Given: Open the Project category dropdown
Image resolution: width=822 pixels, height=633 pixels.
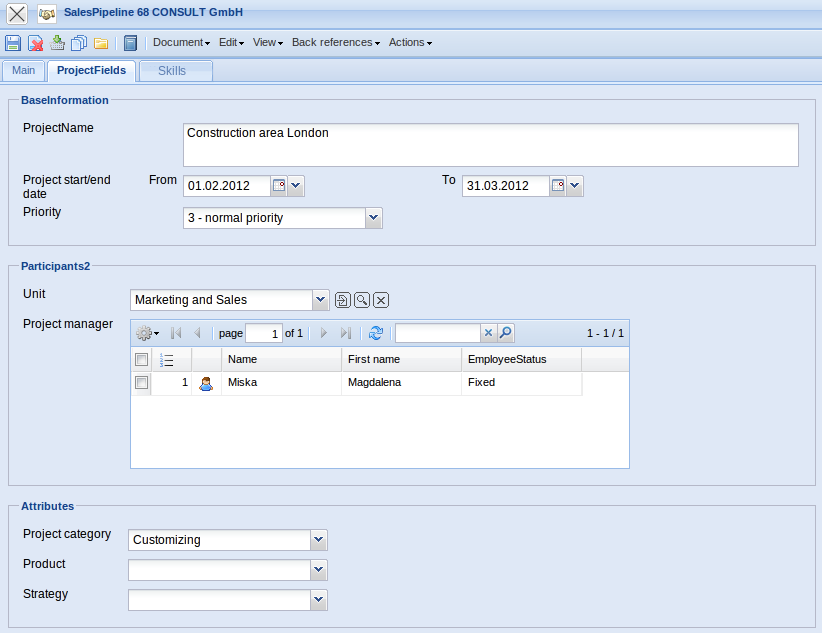Looking at the screenshot, I should (x=318, y=540).
